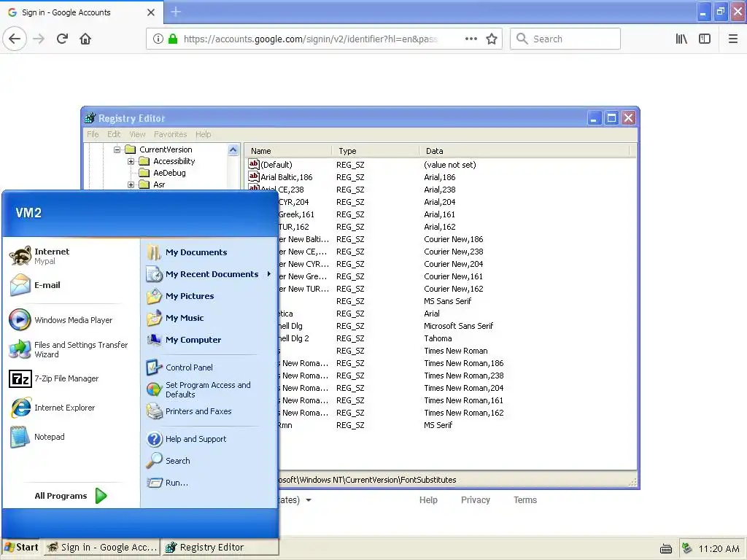Click the Start button
This screenshot has height=560, width=747.
click(x=21, y=548)
